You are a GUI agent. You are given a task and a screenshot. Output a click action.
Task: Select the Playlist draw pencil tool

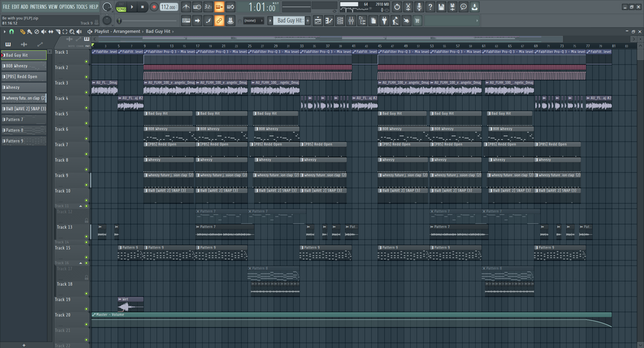(x=22, y=31)
